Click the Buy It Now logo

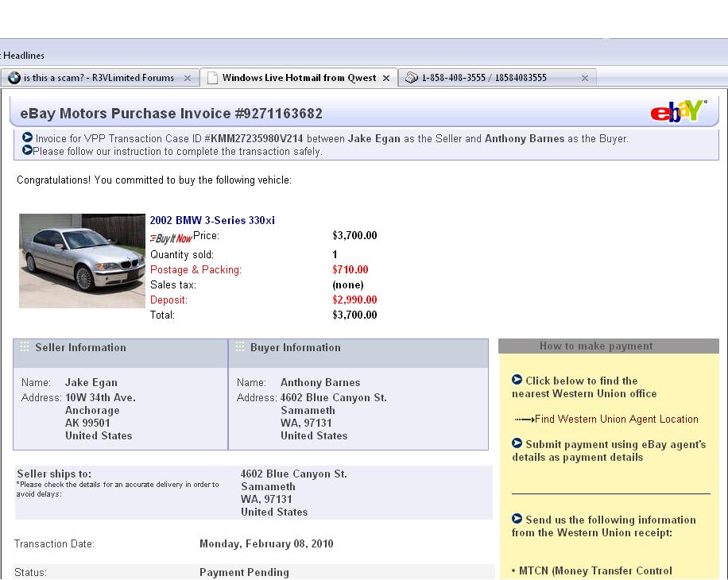pos(171,238)
